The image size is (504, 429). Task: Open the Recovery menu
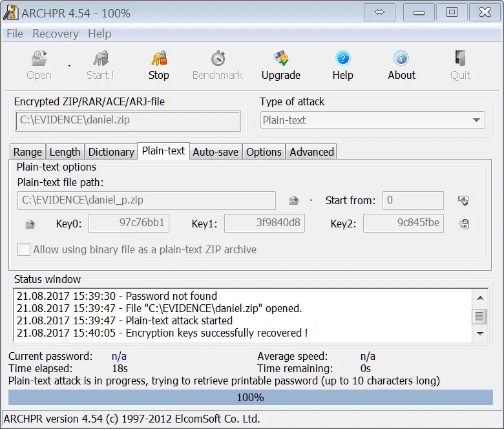click(56, 34)
